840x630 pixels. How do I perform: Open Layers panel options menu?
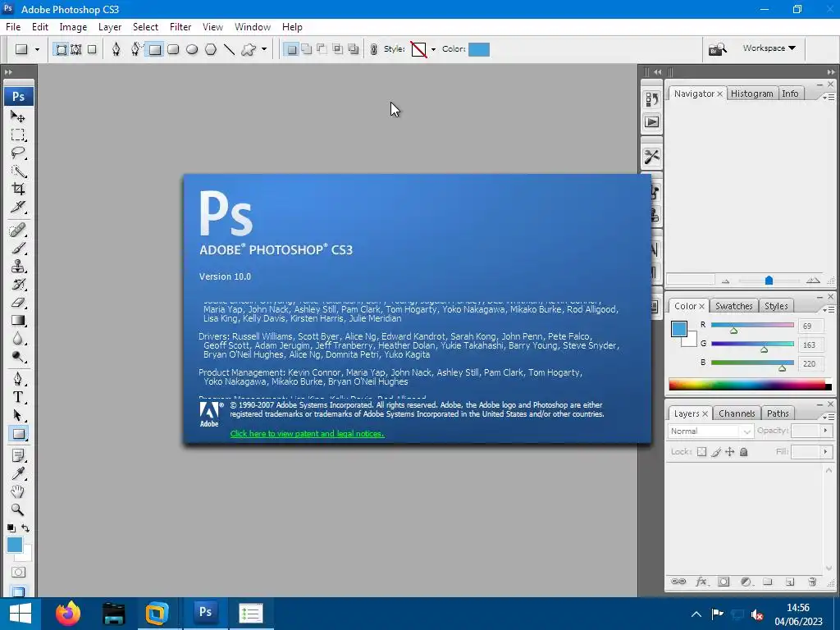pos(829,417)
